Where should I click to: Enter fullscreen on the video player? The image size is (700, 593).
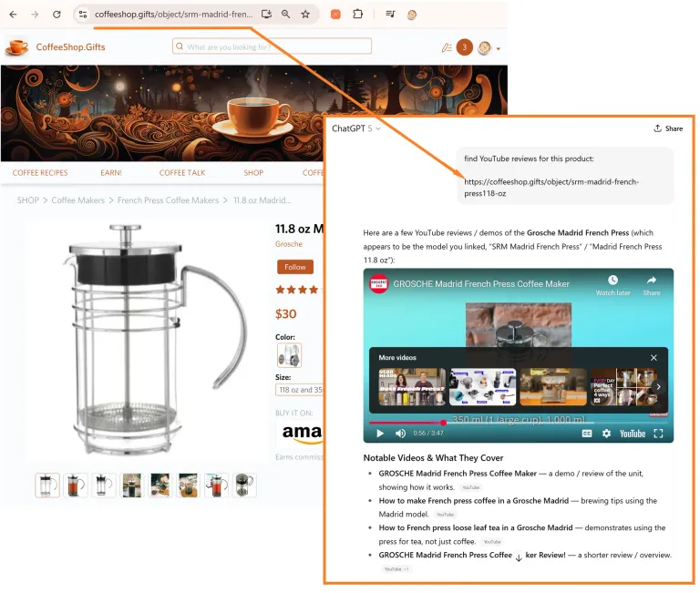(x=658, y=434)
